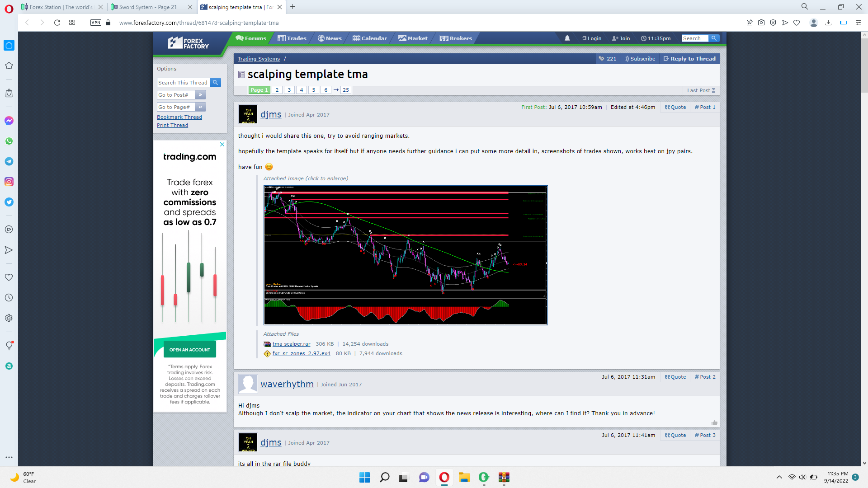The width and height of the screenshot is (868, 488).
Task: Click the snapshot camera icon in the address bar
Action: [761, 23]
